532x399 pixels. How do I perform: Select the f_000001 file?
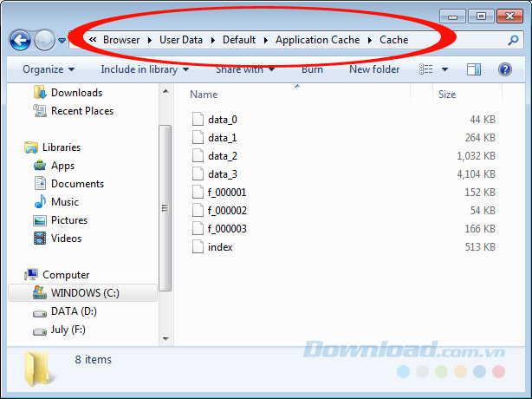[x=227, y=193]
